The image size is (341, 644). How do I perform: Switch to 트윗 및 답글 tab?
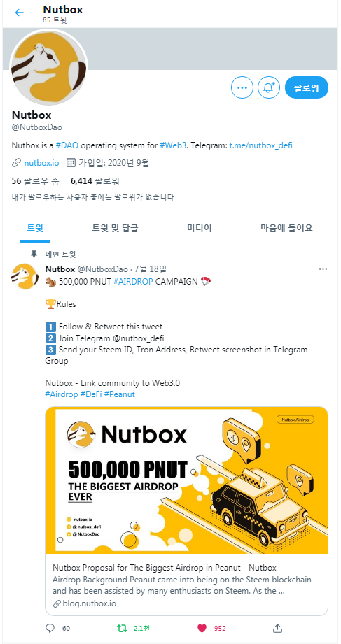tap(115, 229)
